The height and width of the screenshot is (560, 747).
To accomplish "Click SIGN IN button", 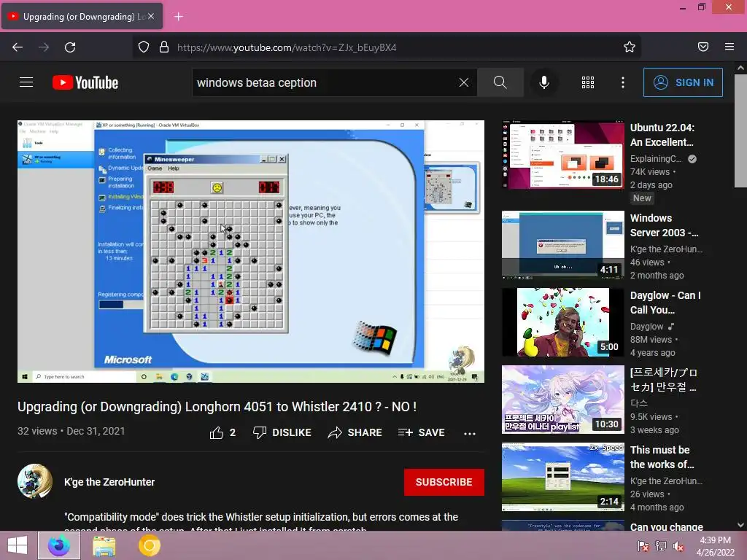I will point(683,82).
